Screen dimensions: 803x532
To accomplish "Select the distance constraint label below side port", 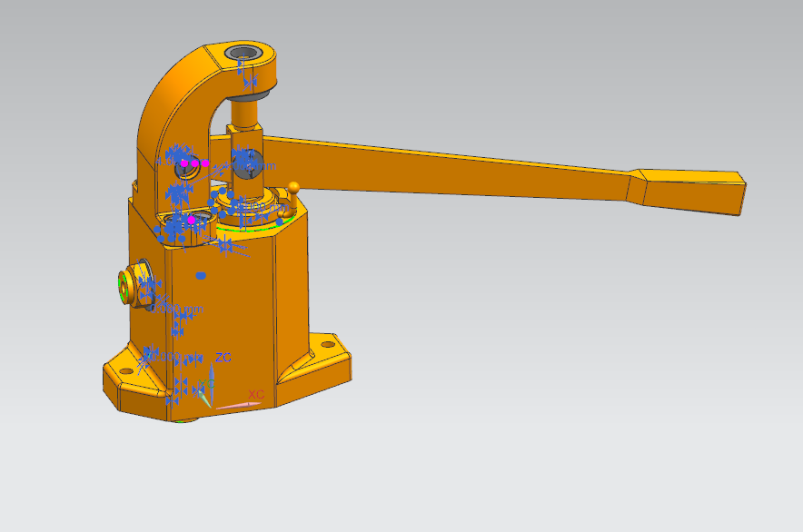I will click(x=177, y=309).
